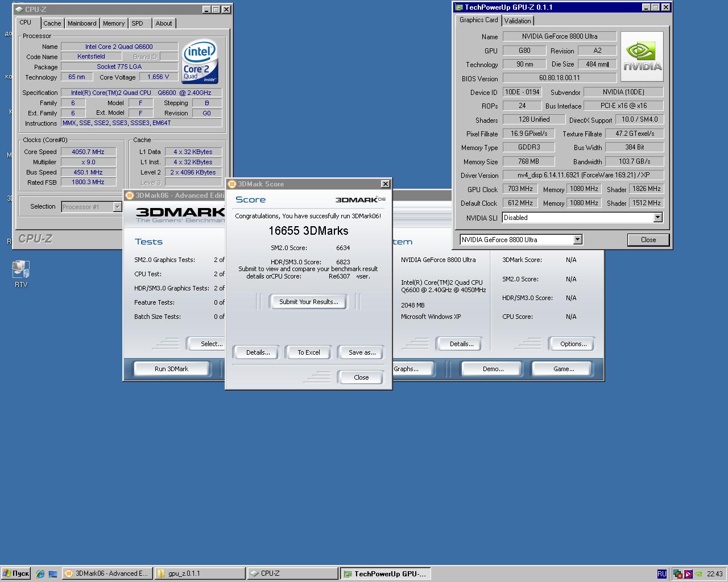Open the About tab in CPU-Z
The width and height of the screenshot is (728, 582).
(x=164, y=23)
